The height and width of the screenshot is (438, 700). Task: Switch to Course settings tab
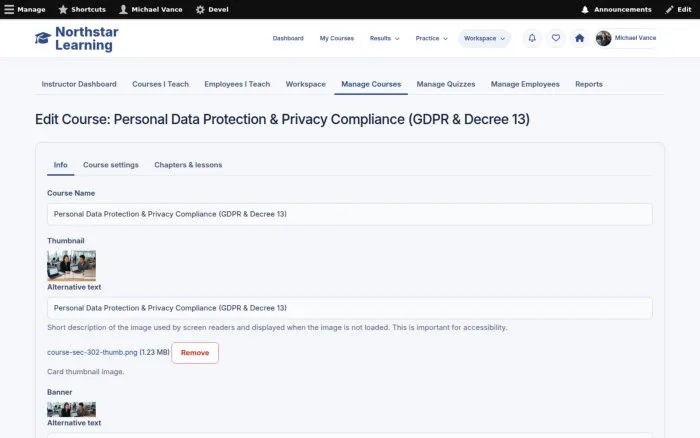[x=111, y=165]
